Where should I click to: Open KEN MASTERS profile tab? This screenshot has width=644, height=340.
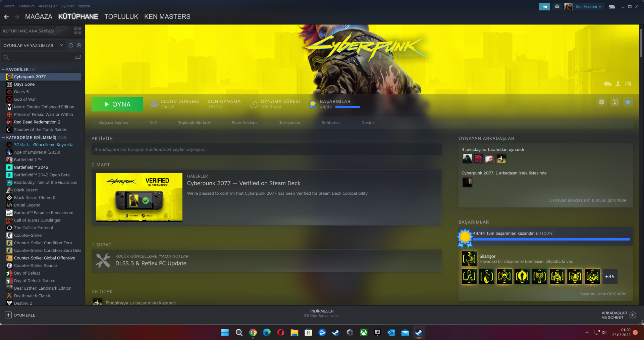[x=167, y=17]
